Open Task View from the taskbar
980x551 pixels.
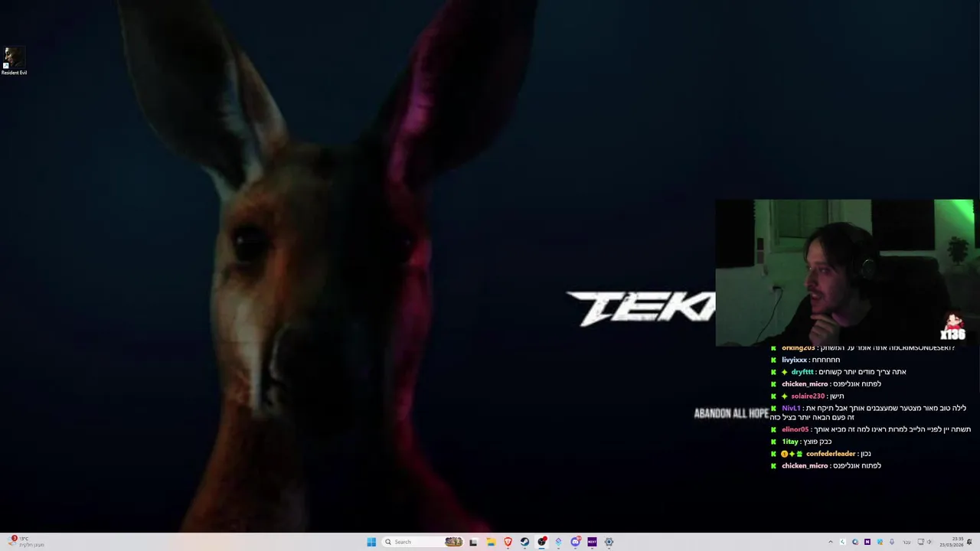tap(473, 542)
